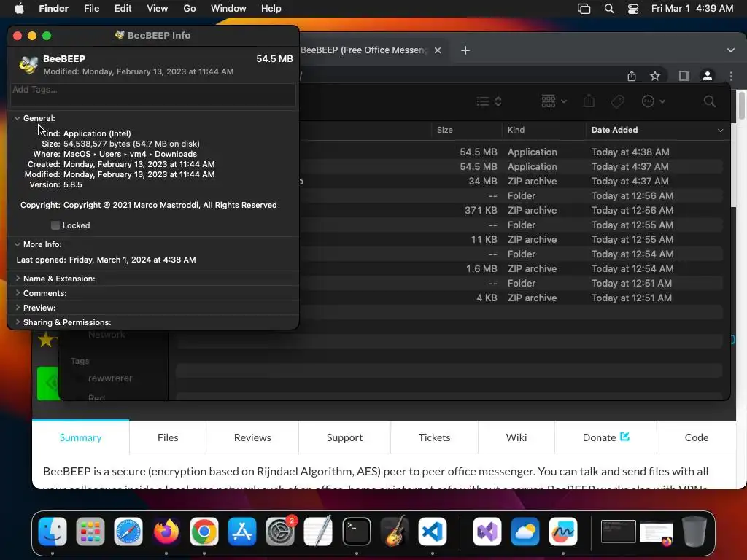Open the Wiki tab

[x=516, y=437]
